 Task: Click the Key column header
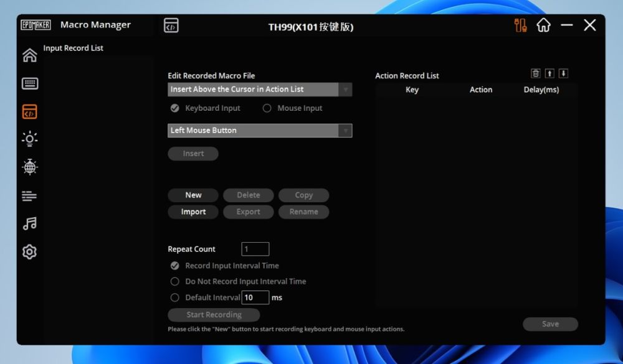click(x=412, y=90)
